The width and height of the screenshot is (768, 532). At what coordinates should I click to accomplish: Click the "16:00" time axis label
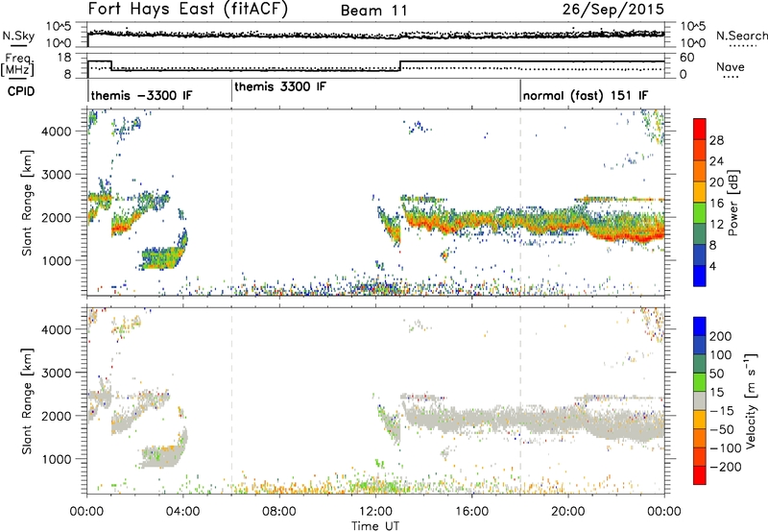click(x=471, y=512)
